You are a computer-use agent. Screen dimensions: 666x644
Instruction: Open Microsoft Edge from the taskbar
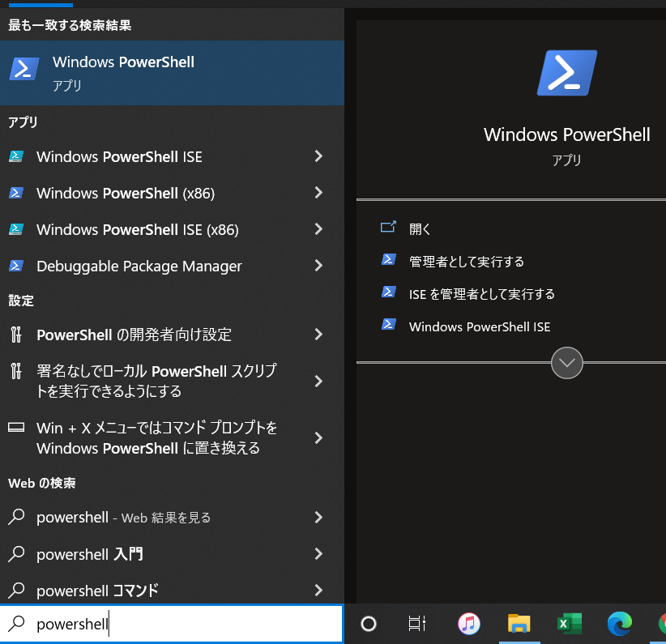[619, 624]
